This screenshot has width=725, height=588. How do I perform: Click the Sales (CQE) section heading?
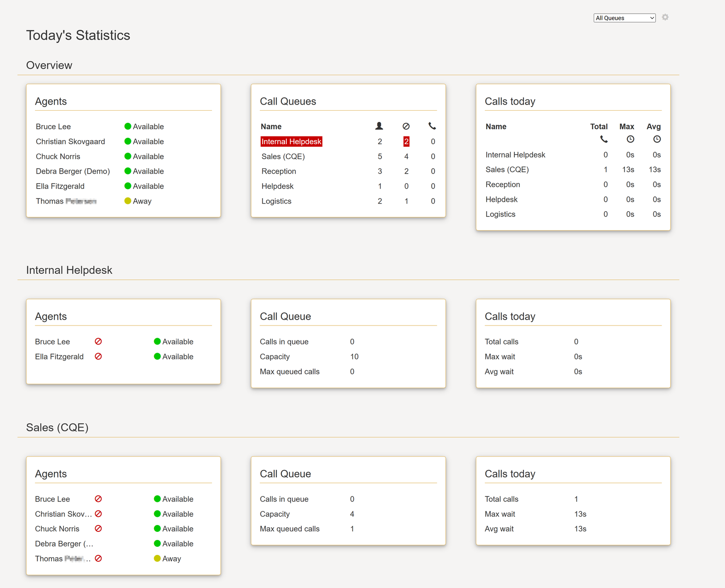pyautogui.click(x=57, y=428)
